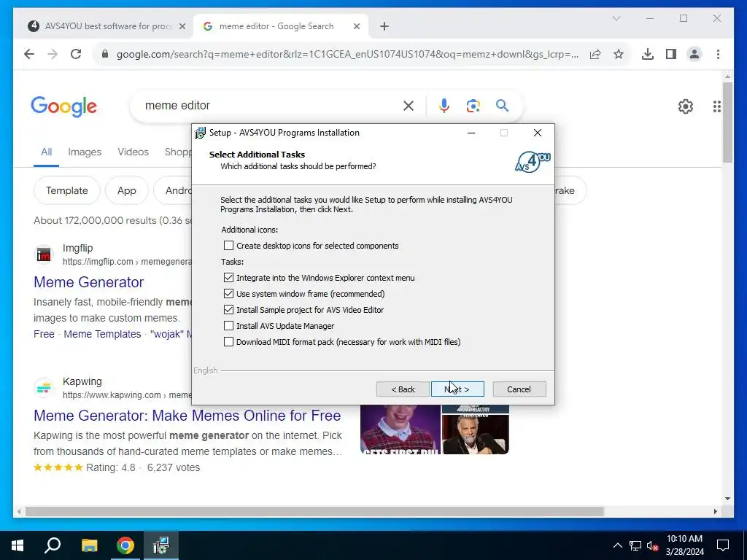Open File Explorer from taskbar

pyautogui.click(x=89, y=545)
